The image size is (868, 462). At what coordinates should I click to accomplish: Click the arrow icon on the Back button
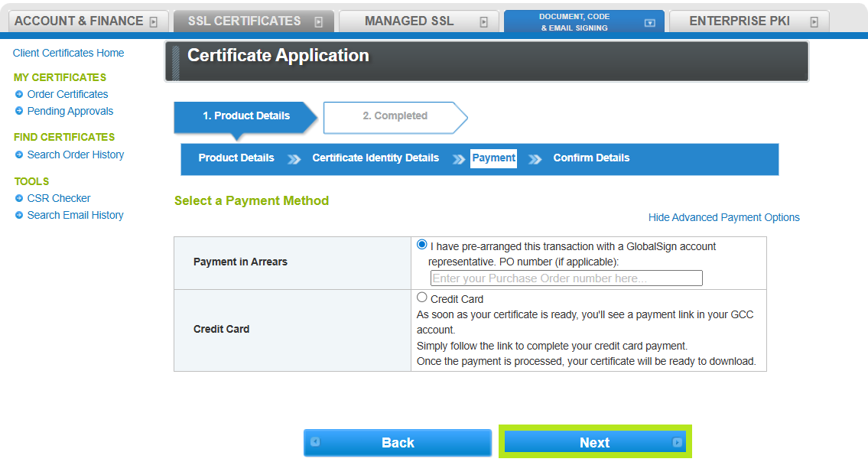[316, 442]
